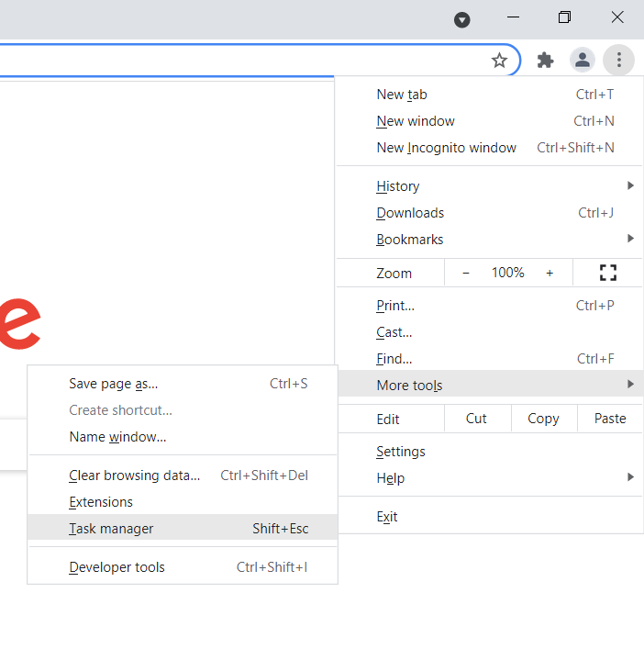Toggle fullscreen mode icon in Zoom row
The image size is (644, 649).
click(x=607, y=273)
